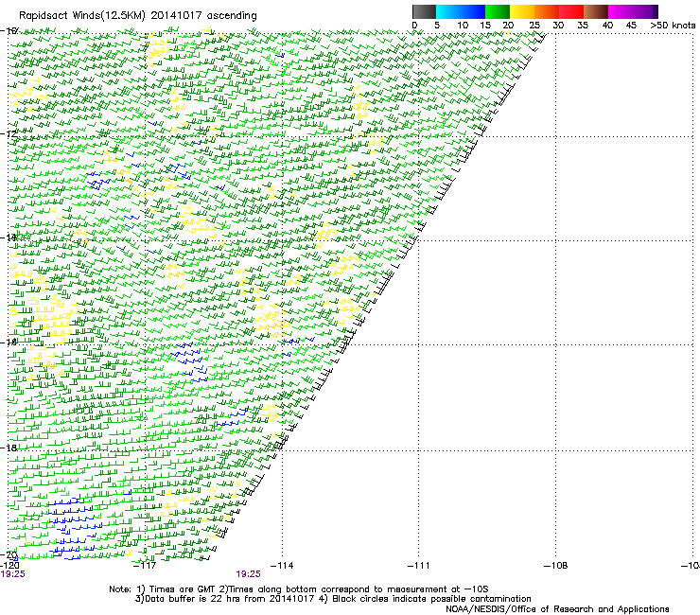Click the '-14' latitude axis label

(9, 237)
